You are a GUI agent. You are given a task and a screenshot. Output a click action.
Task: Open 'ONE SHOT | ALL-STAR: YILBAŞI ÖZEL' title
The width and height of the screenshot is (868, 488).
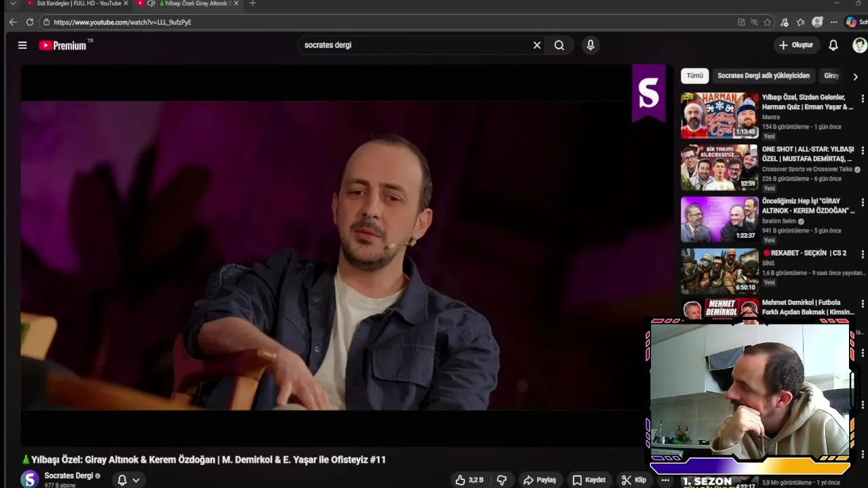point(807,154)
